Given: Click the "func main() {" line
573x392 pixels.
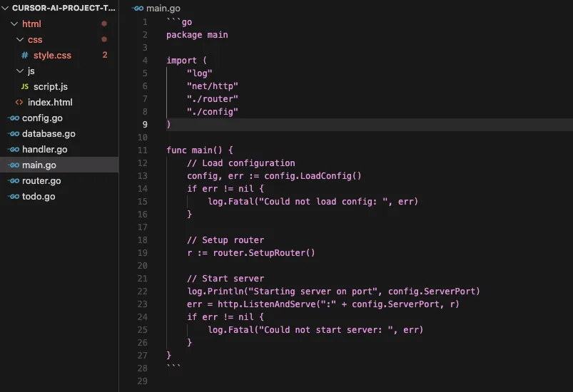Looking at the screenshot, I should coord(200,150).
